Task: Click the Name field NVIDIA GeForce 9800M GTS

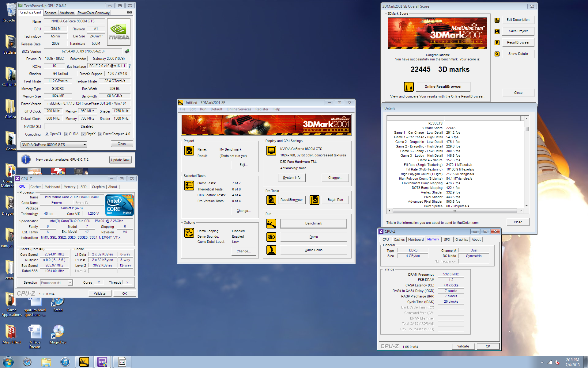Action: pos(74,21)
